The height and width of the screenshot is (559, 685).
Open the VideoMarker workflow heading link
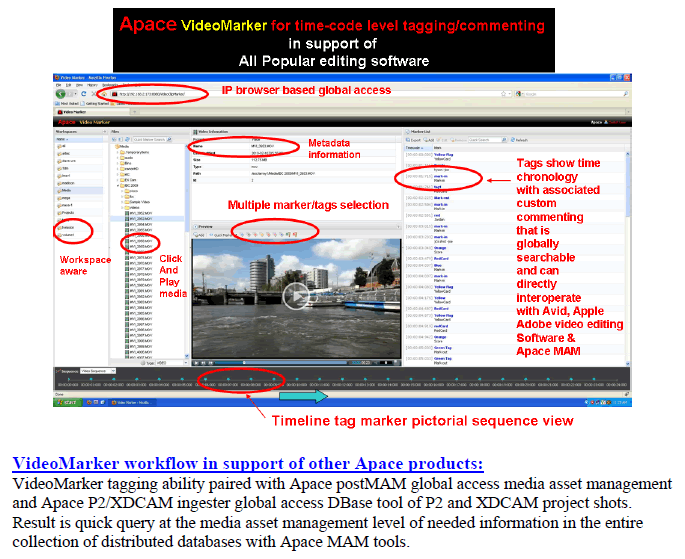pos(248,463)
